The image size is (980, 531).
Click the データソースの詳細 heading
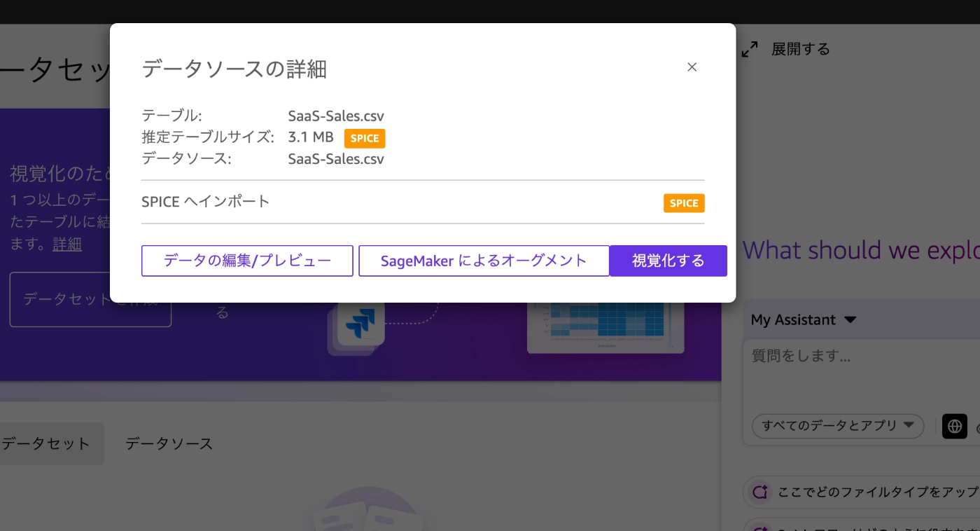(234, 69)
